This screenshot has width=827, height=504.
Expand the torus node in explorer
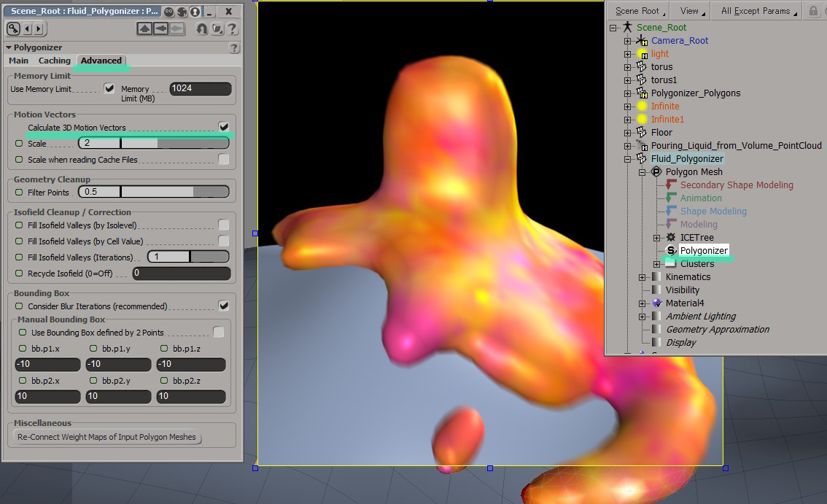(627, 67)
